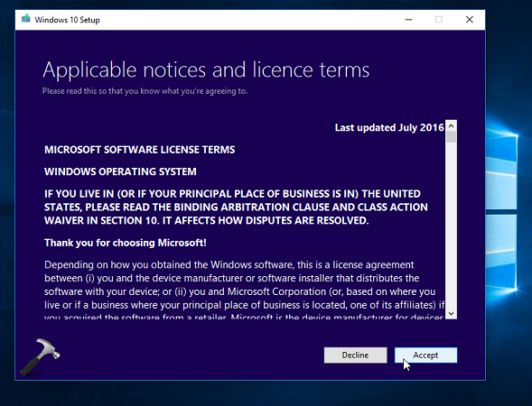Click the Windows 10 Setup title bar icon

click(26, 19)
